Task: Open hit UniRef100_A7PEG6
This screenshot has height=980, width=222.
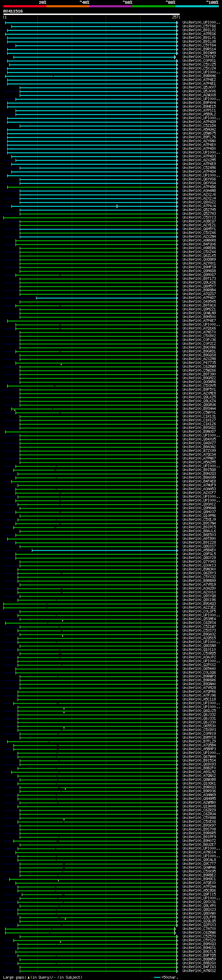Action: (x=199, y=34)
